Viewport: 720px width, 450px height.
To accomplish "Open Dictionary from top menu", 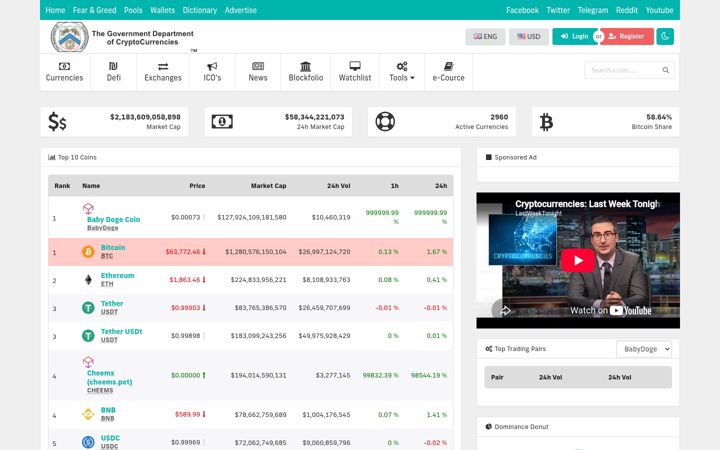I will (x=200, y=10).
